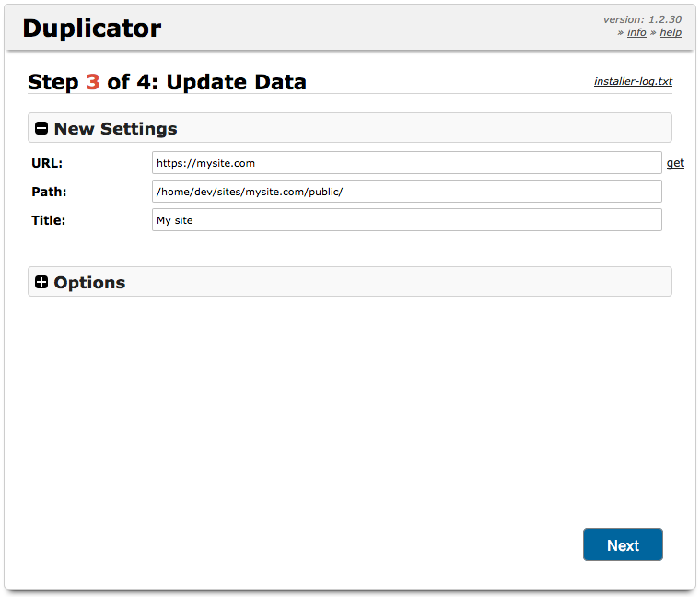Open the installer-log.txt link
The image size is (700, 597).
pos(633,81)
